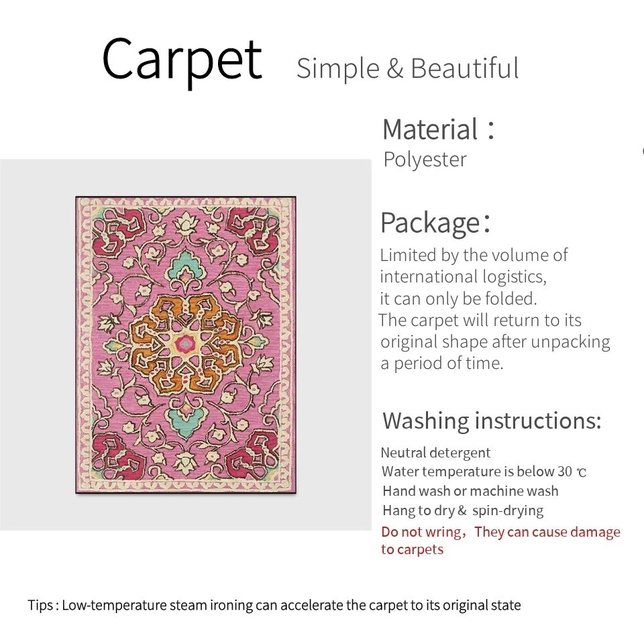Viewport: 644px width, 644px height.
Task: Click 'Water temperature is below 30 °C' text
Action: coord(484,472)
